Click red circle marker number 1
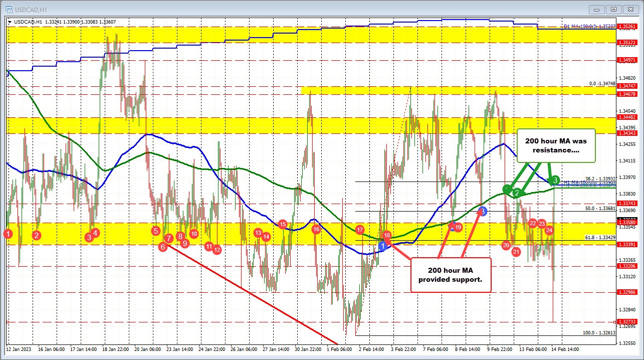644x360 pixels. tap(8, 233)
